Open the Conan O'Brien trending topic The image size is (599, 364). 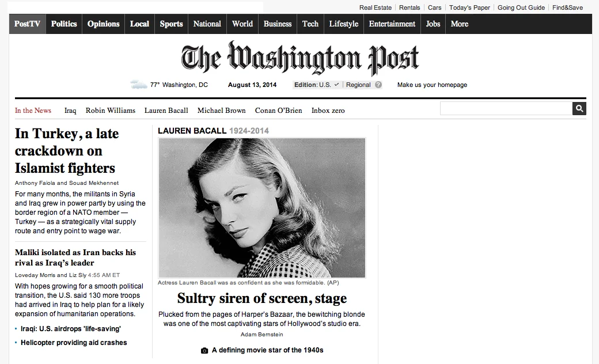[x=279, y=111]
